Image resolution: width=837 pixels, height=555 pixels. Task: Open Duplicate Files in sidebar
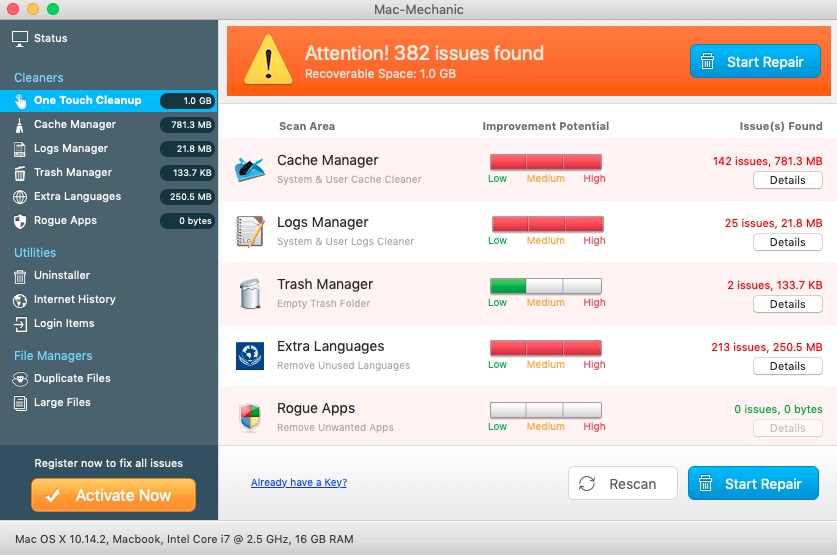click(x=72, y=378)
